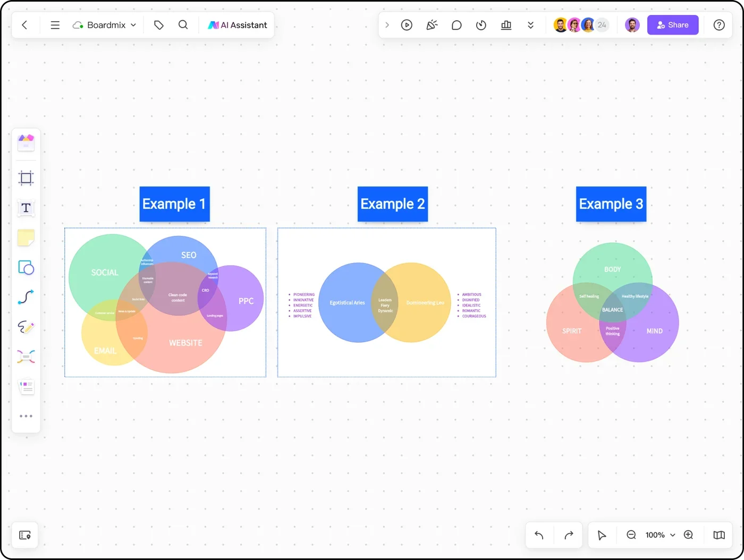
Task: Zoom in with the plus magnifier
Action: coord(689,535)
